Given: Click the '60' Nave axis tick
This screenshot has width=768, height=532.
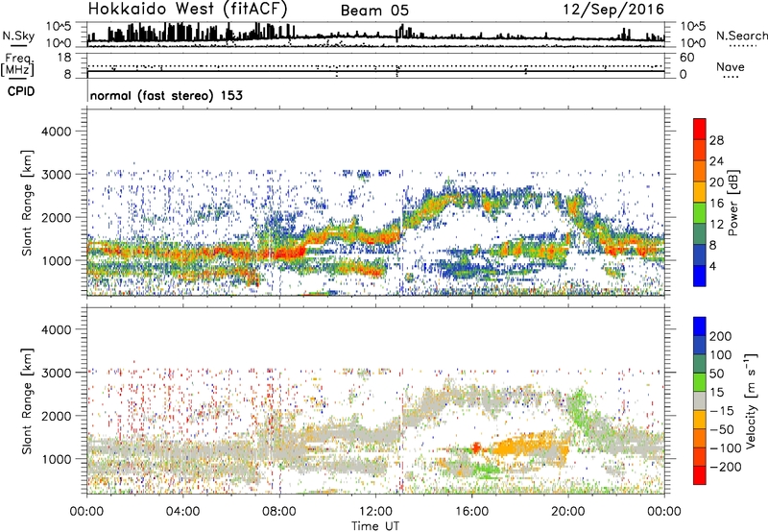Looking at the screenshot, I should [686, 58].
